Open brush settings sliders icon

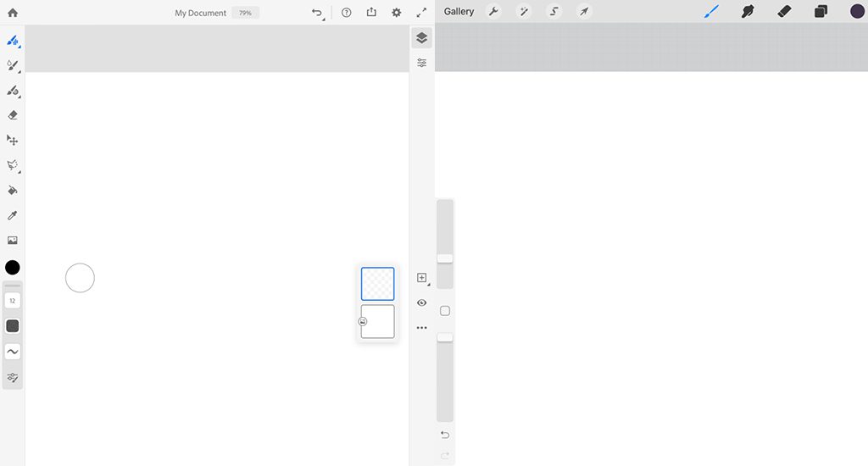pyautogui.click(x=13, y=377)
